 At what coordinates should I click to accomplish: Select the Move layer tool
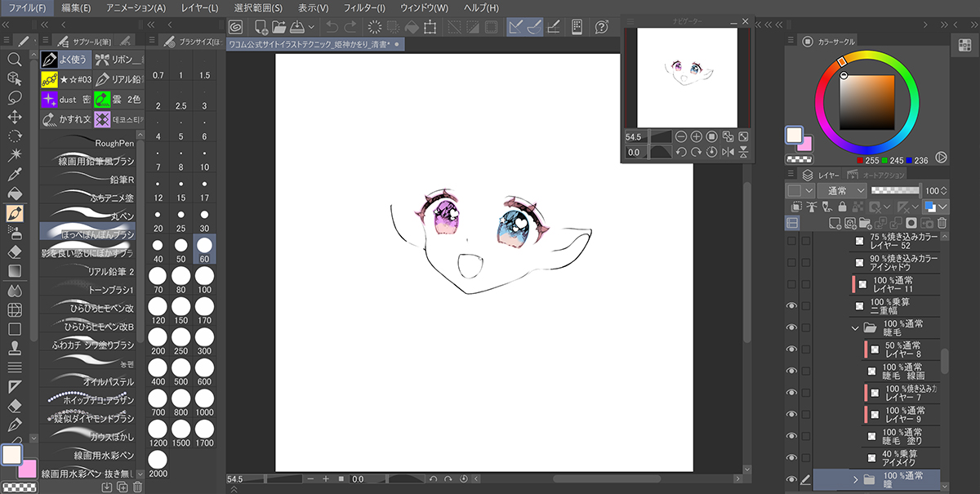coord(14,117)
